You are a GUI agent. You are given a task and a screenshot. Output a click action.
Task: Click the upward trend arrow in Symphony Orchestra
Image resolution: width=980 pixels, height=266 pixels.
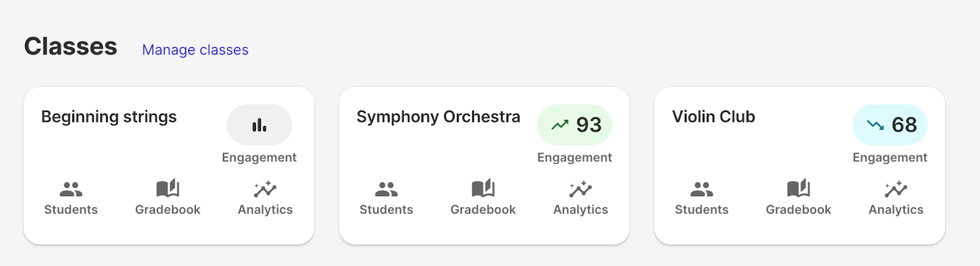tap(560, 125)
